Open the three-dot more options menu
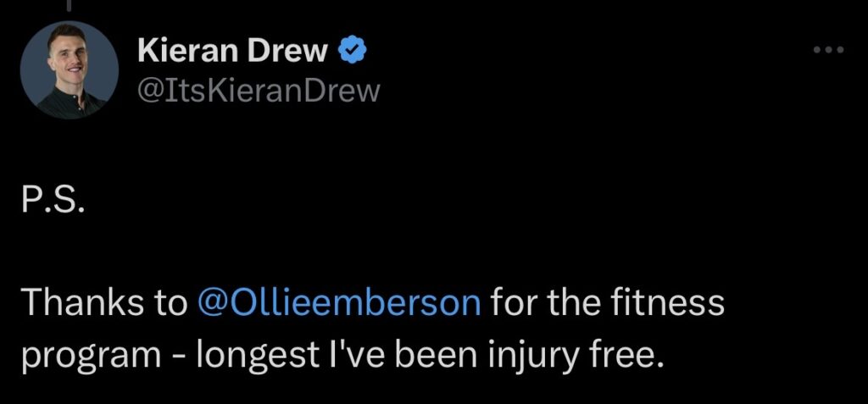Screen dimensions: 868x404 click(828, 51)
